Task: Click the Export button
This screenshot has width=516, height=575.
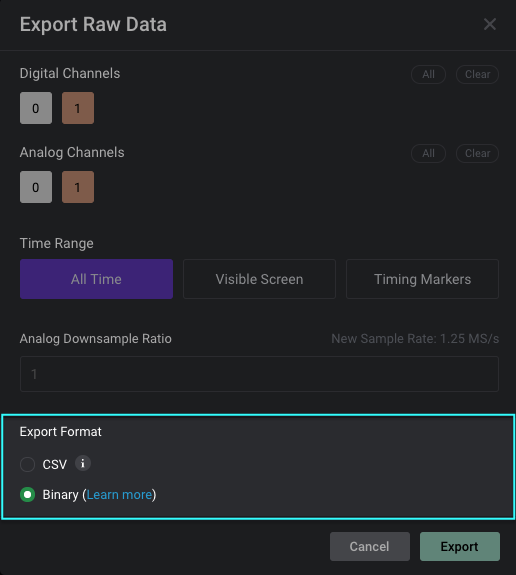Action: pyautogui.click(x=460, y=546)
